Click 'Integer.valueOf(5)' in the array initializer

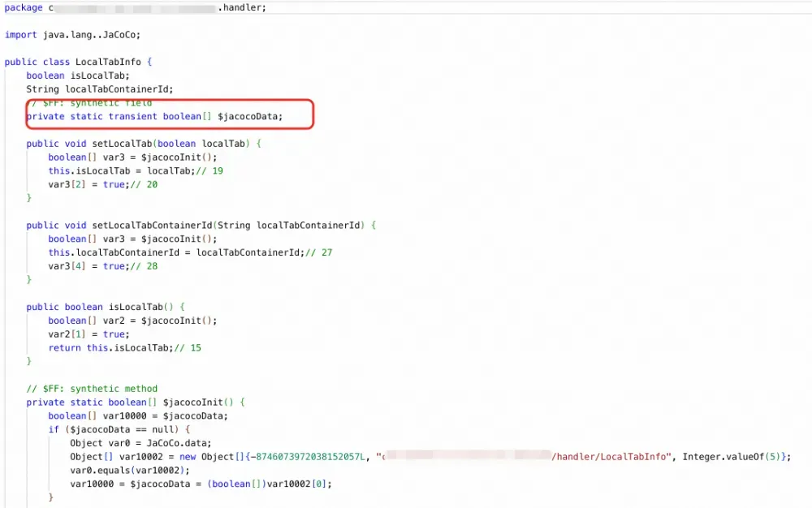pos(732,457)
